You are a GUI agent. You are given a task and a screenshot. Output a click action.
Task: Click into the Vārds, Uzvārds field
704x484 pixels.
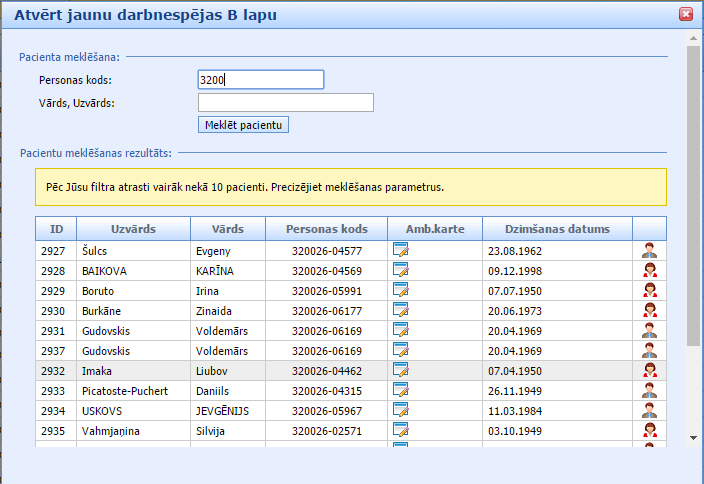[285, 103]
